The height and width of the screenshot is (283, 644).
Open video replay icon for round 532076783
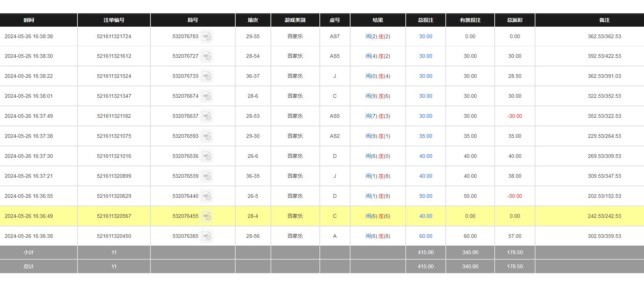click(x=207, y=36)
